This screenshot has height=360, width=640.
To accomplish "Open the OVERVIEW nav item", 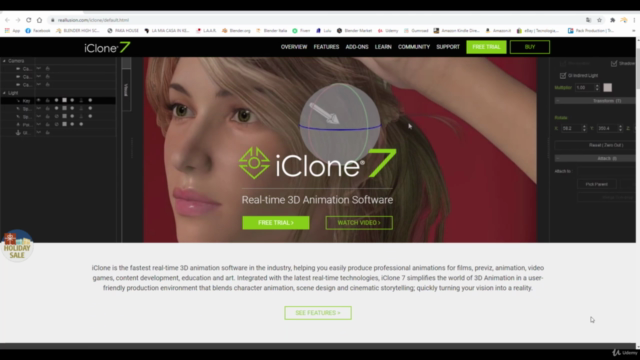I will pyautogui.click(x=294, y=47).
